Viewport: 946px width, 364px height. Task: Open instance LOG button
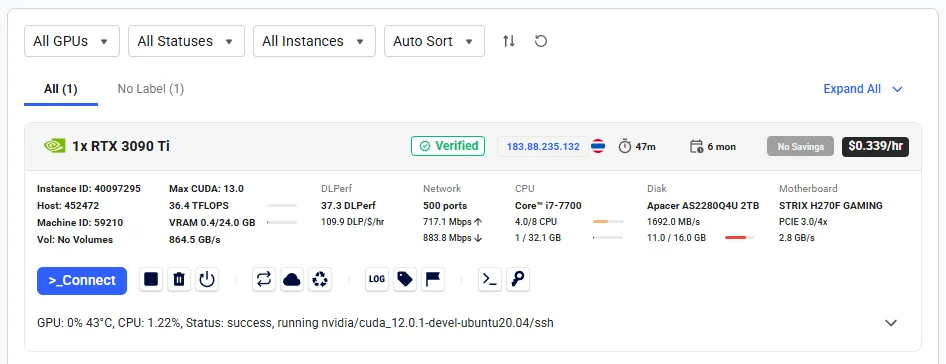[x=377, y=279]
